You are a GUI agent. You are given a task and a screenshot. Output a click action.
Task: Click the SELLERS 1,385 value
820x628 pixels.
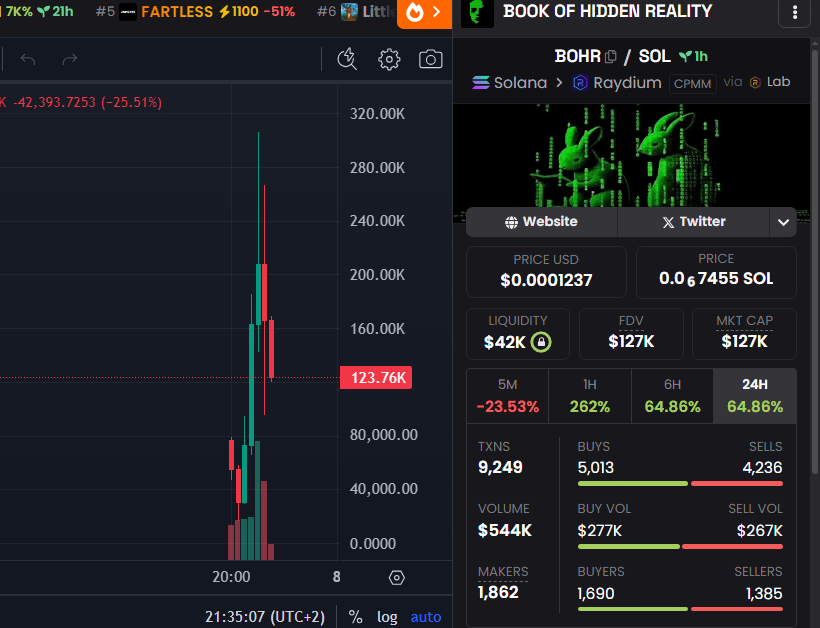[764, 593]
